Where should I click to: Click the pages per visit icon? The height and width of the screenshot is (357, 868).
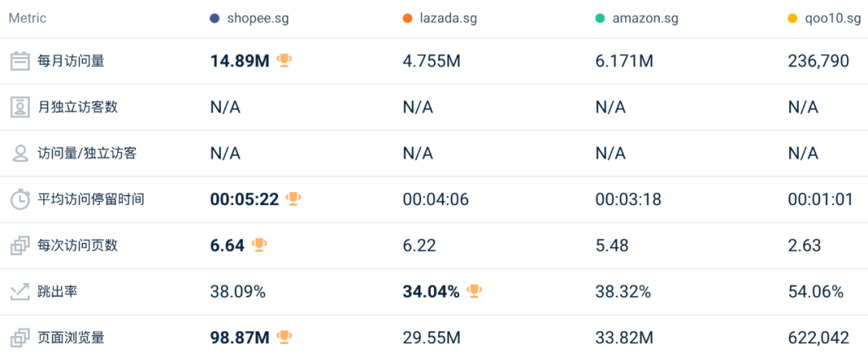20,246
